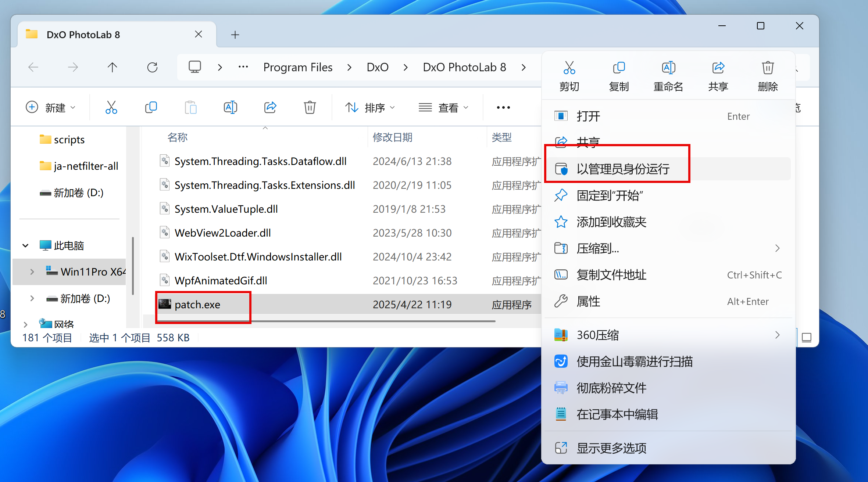Screen dimensions: 868x482
Task: Click DxO breadcrumb in address bar
Action: point(377,67)
